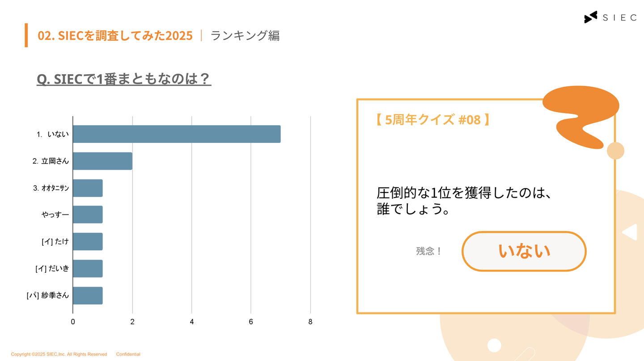Select the [イ] たけ chart bar
644x361 pixels.
click(88, 241)
